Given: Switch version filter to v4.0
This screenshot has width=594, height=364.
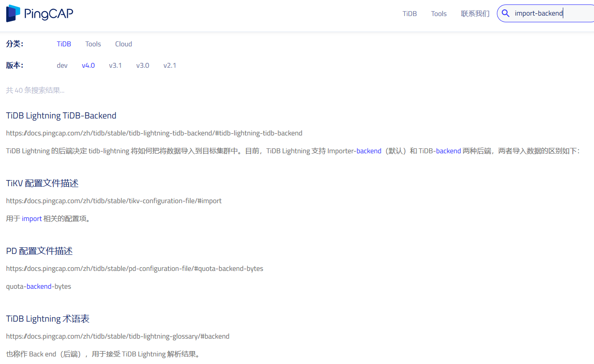Looking at the screenshot, I should point(88,65).
